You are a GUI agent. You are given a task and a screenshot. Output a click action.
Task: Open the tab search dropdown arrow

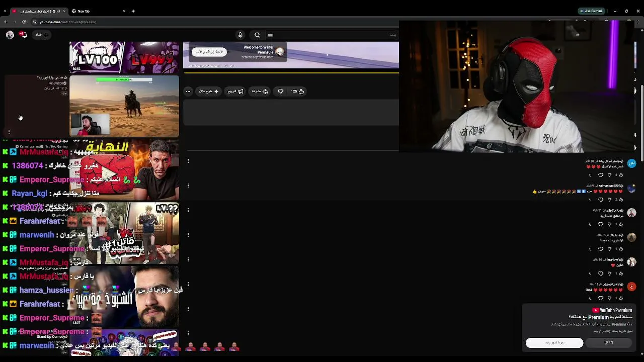(x=5, y=11)
